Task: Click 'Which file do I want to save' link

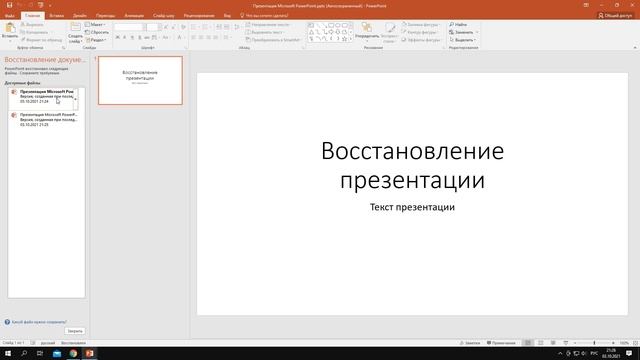Action: pos(39,322)
